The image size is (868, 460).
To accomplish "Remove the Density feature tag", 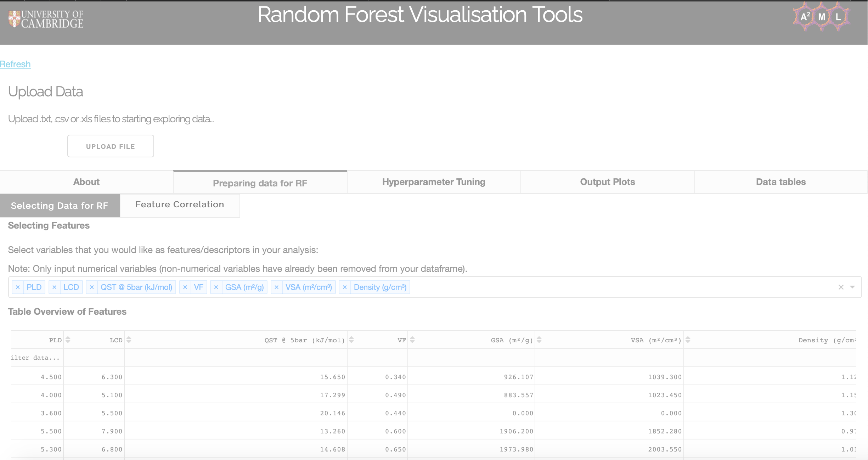I will (345, 287).
